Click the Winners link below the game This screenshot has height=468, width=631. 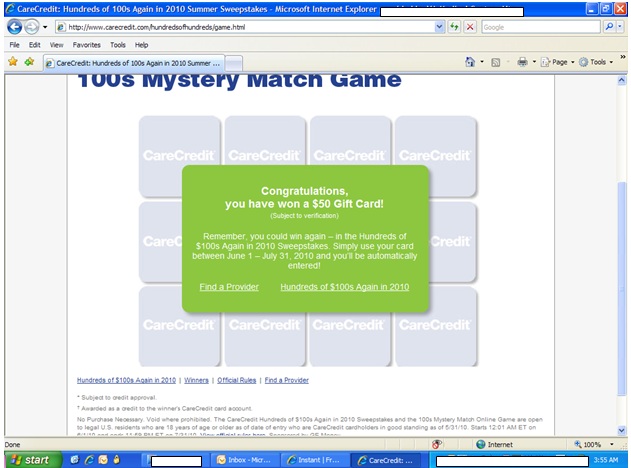(x=196, y=380)
